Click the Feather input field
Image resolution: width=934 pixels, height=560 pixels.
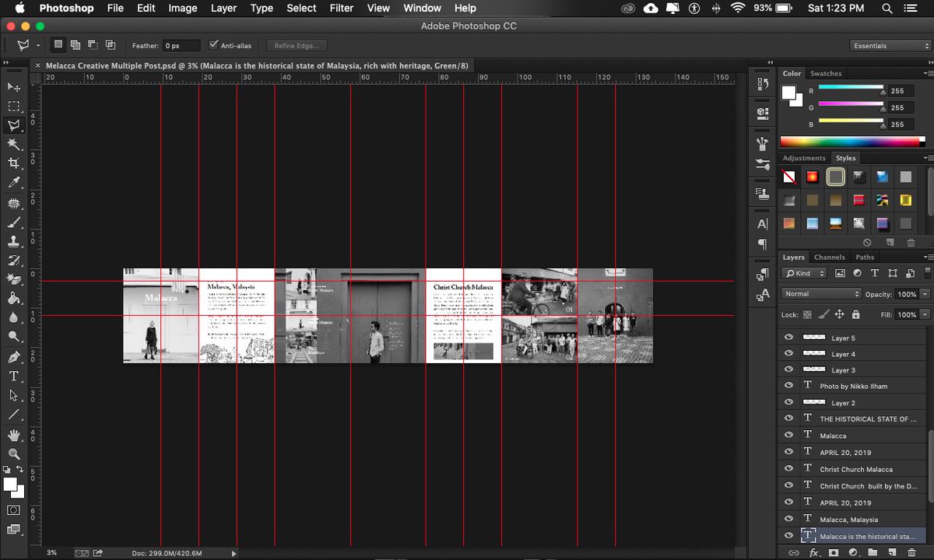[181, 46]
